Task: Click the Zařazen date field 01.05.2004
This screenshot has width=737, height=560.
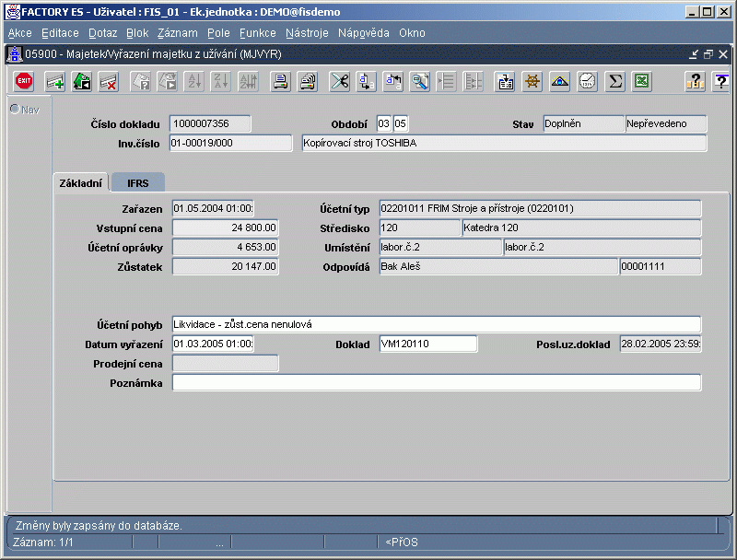Action: click(x=214, y=208)
